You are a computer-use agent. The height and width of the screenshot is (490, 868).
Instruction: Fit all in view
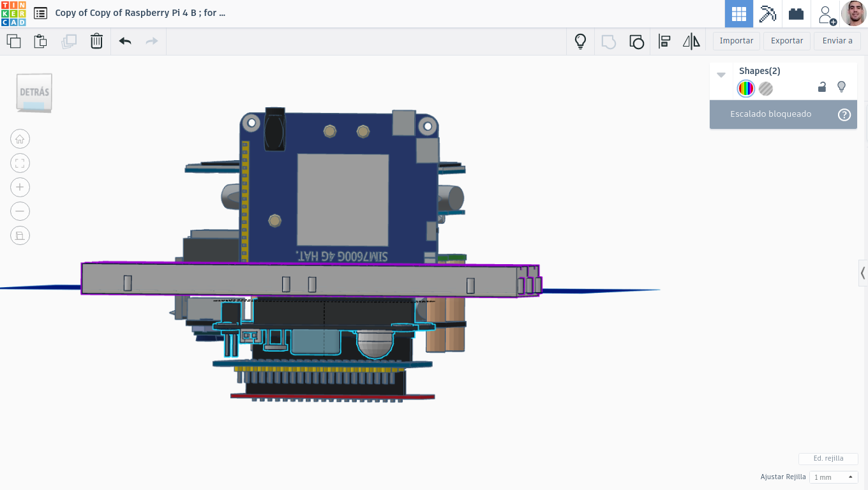20,163
